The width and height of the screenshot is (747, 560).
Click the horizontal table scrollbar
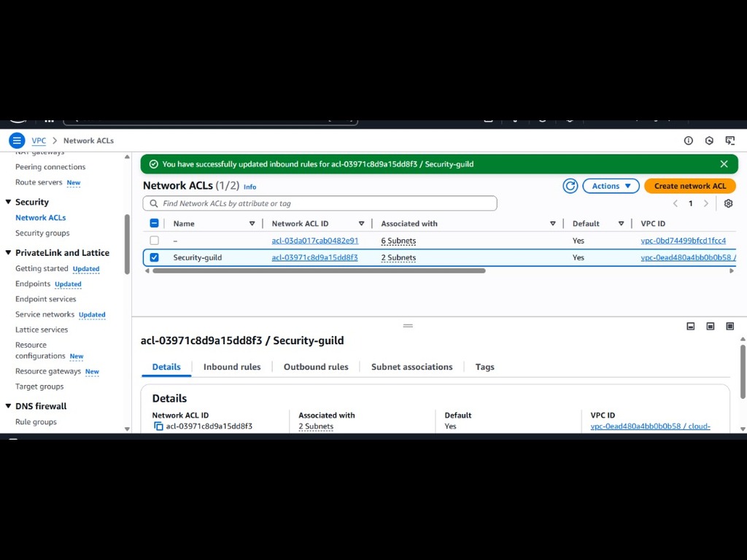[x=319, y=271]
